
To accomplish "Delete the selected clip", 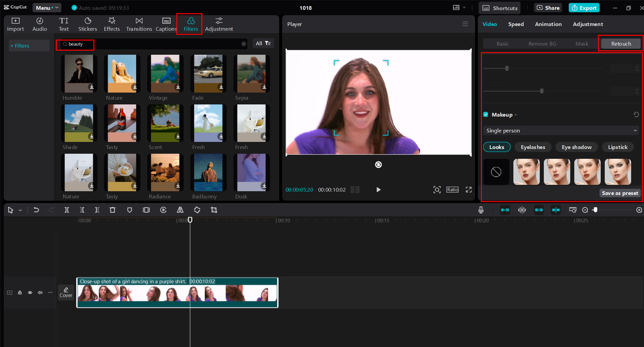I will [113, 210].
